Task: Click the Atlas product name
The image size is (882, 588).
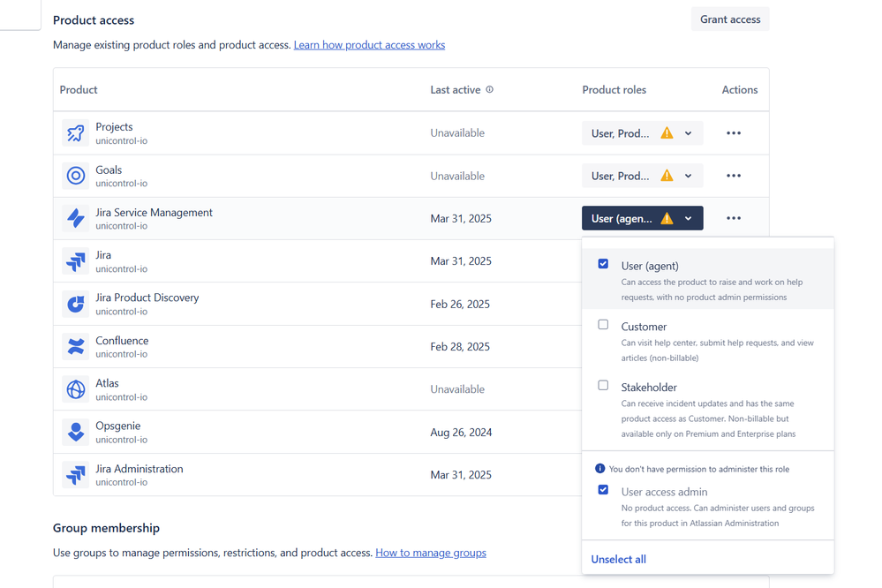Action: click(x=107, y=383)
